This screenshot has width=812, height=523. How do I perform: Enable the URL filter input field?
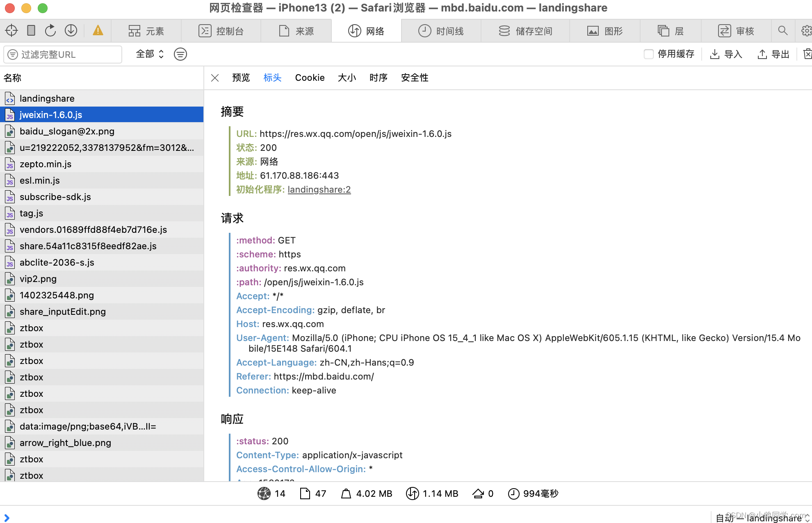[64, 55]
